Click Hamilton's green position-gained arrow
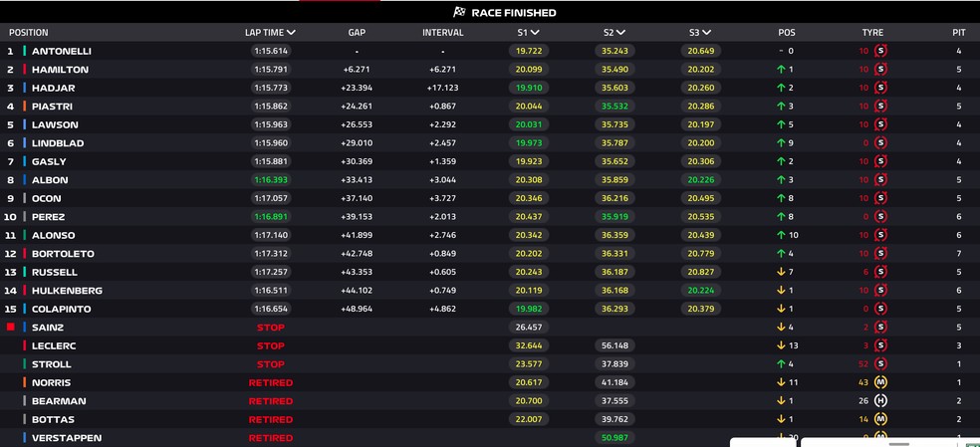The width and height of the screenshot is (980, 447). pyautogui.click(x=781, y=70)
